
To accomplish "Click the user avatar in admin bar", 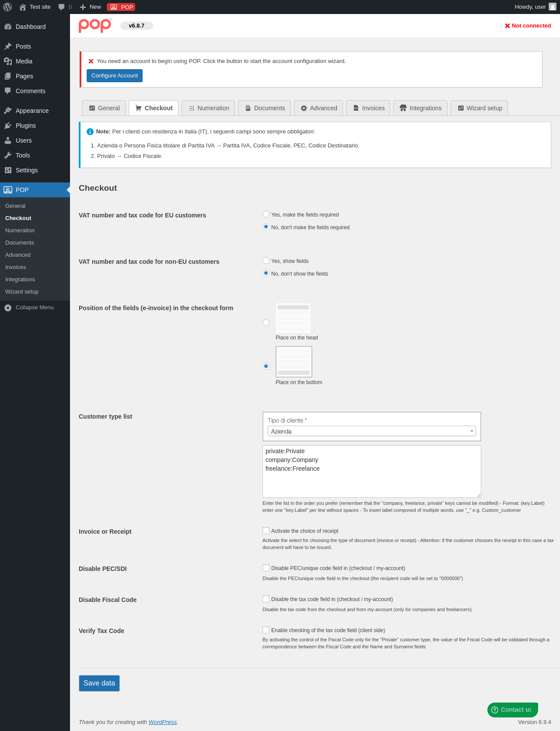I will click(x=553, y=7).
